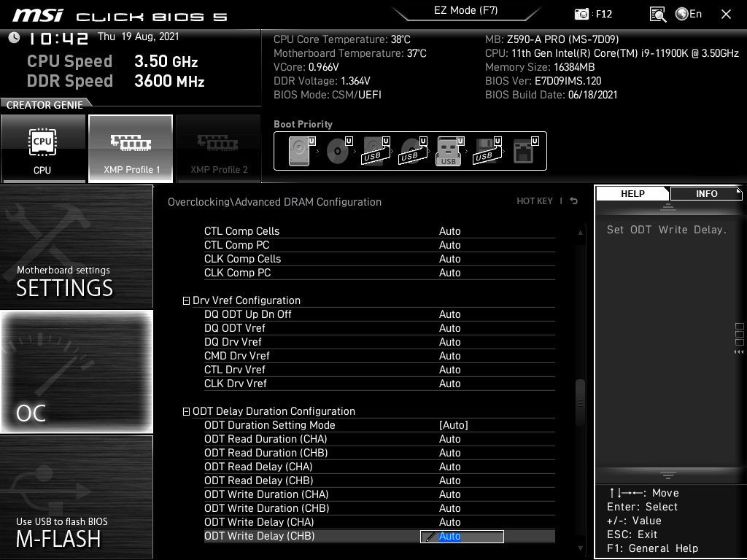Viewport: 747px width, 560px height.
Task: Select ODT Write Duration (CHA) row
Action: (379, 494)
